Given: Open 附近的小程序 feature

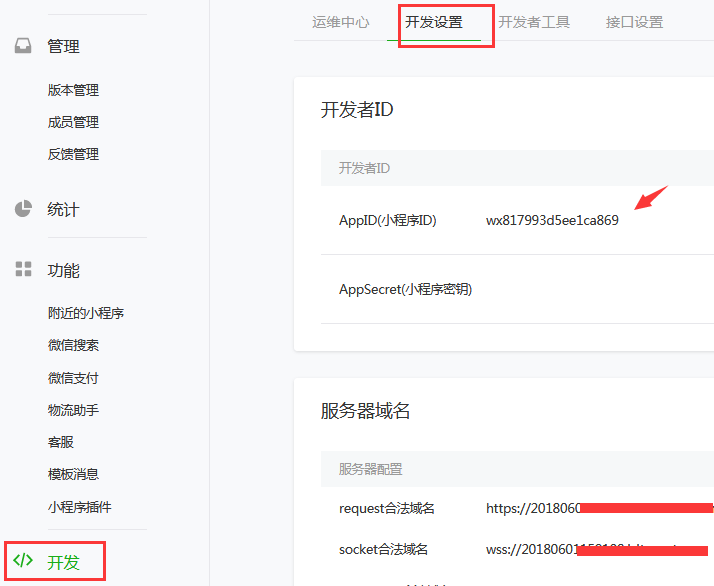Looking at the screenshot, I should click(86, 313).
